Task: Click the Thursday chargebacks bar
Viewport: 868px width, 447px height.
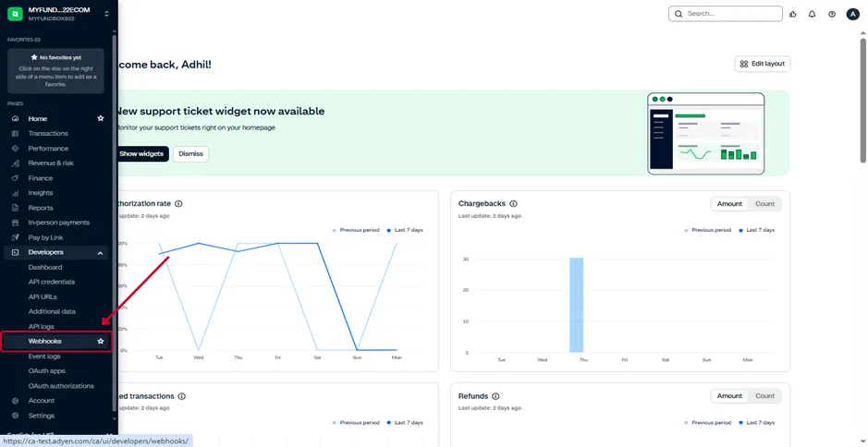Action: click(x=576, y=305)
